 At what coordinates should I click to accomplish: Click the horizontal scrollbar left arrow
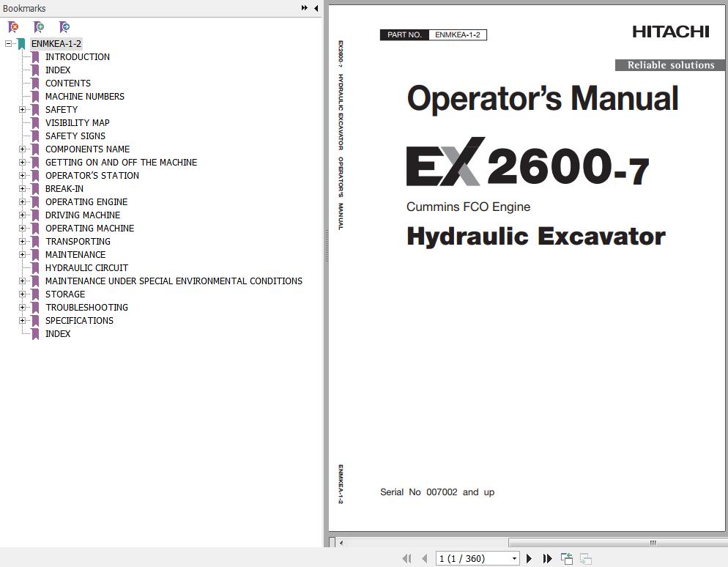pos(341,542)
